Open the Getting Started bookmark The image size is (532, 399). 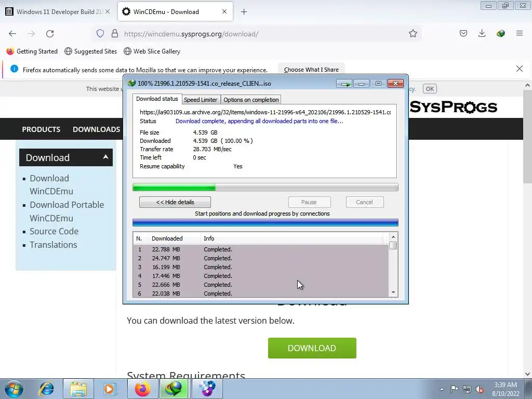coord(32,51)
